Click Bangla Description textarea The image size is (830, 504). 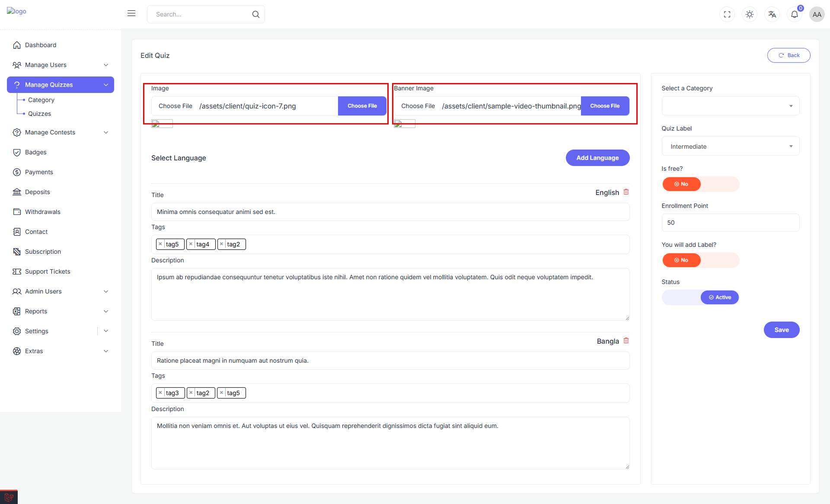pos(390,443)
